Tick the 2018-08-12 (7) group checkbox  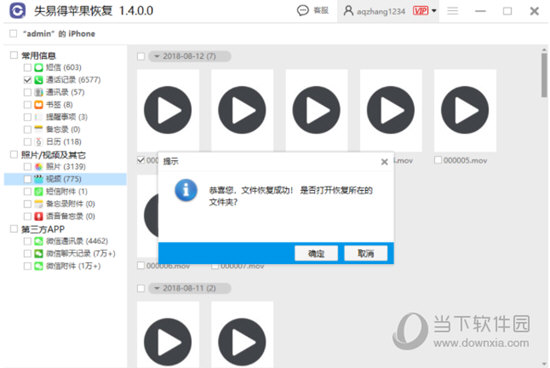pos(141,56)
